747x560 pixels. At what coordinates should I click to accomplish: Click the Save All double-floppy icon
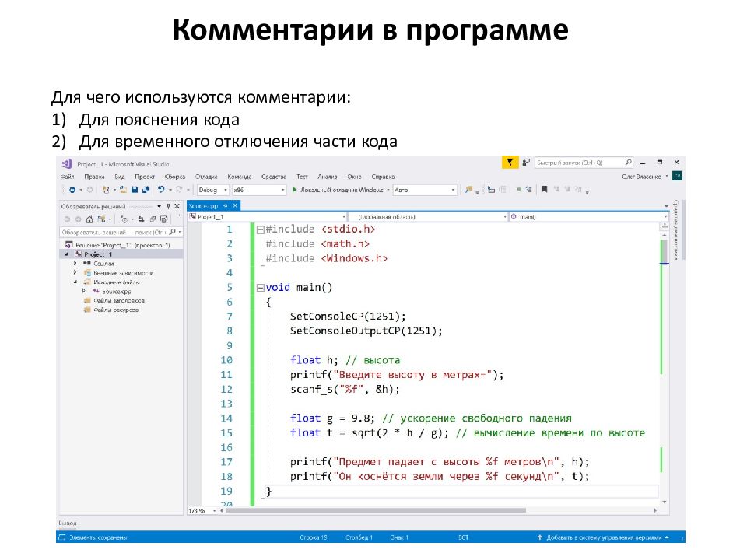[x=146, y=190]
